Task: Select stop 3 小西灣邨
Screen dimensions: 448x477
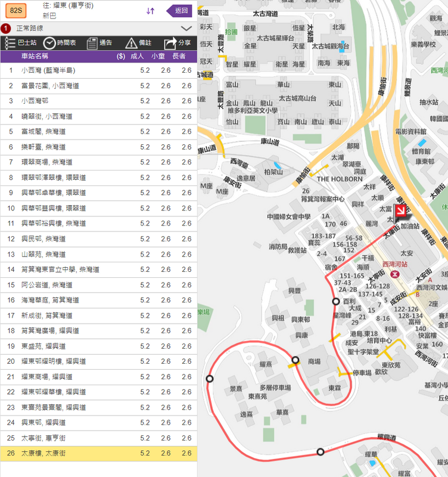Action: [x=99, y=101]
